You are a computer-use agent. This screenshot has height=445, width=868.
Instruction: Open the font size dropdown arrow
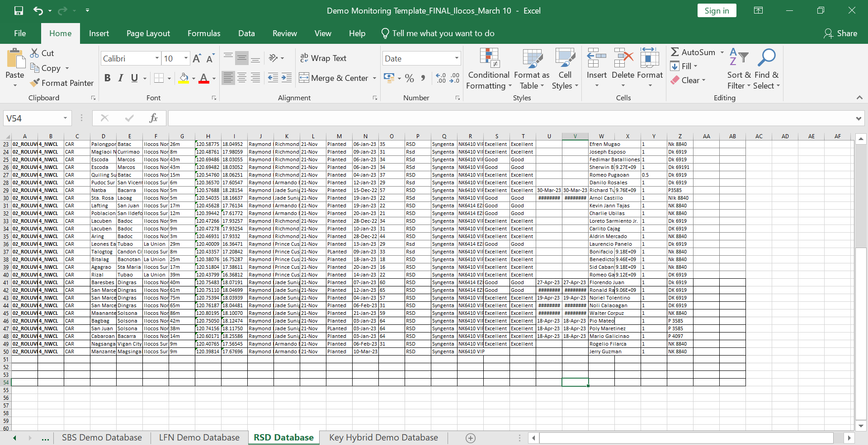186,58
